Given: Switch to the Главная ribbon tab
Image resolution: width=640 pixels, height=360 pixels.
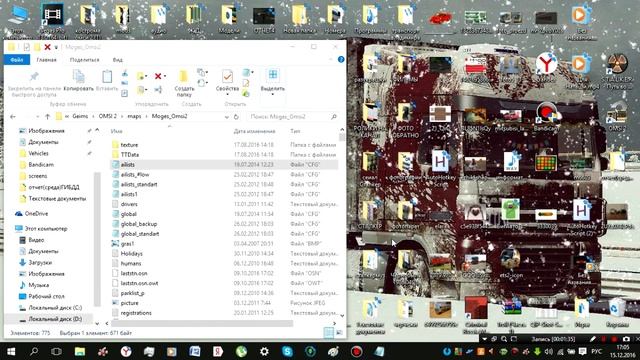Looking at the screenshot, I should (47, 60).
